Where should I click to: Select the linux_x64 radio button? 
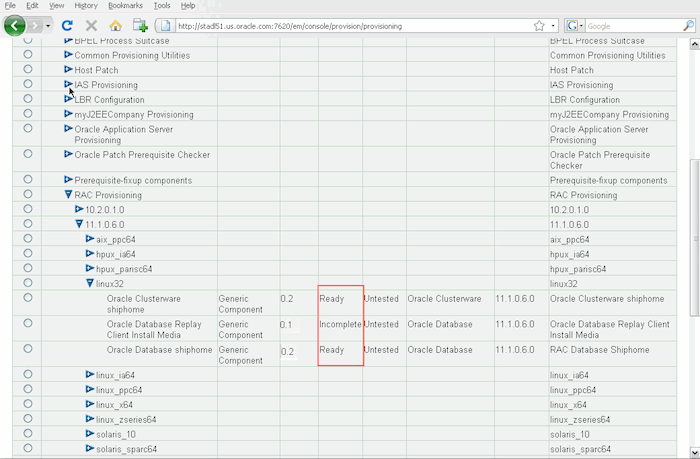point(28,404)
